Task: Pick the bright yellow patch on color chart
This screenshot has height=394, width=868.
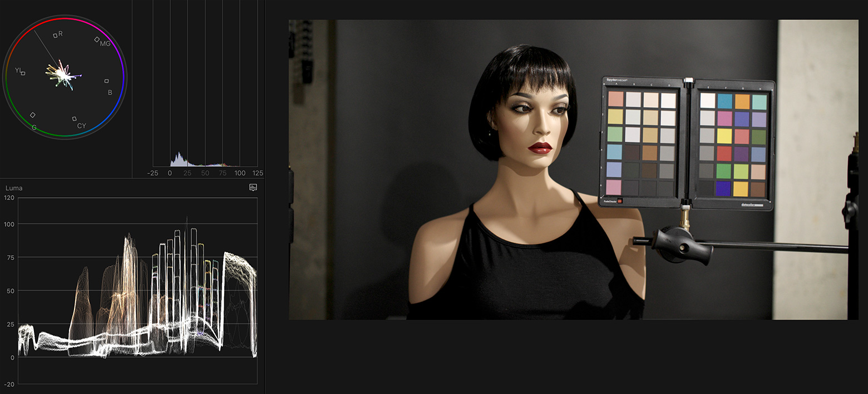Action: 724,136
